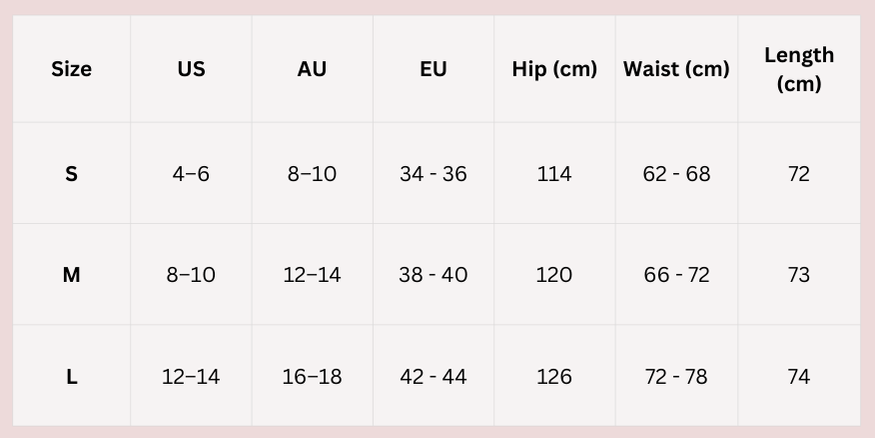Select the L size row label

[71, 377]
